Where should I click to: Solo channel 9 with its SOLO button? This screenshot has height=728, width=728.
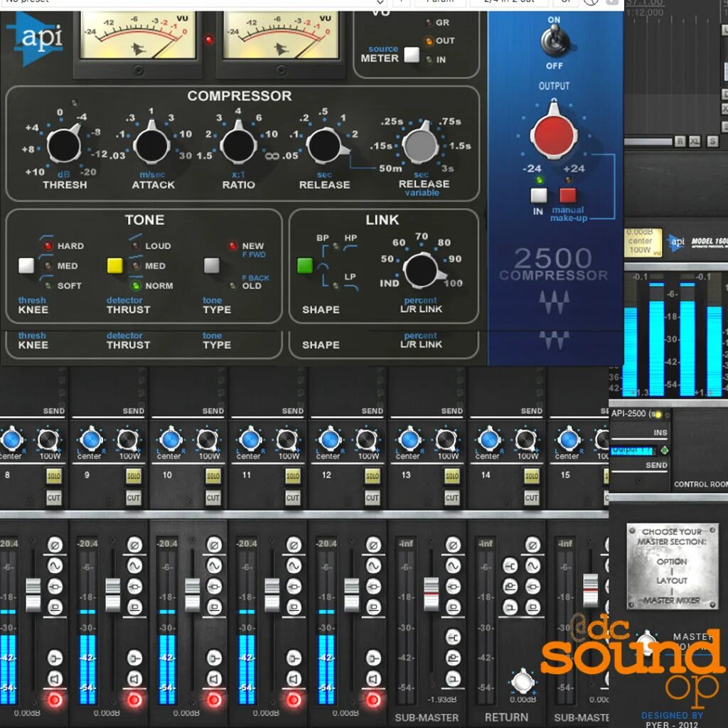(134, 476)
